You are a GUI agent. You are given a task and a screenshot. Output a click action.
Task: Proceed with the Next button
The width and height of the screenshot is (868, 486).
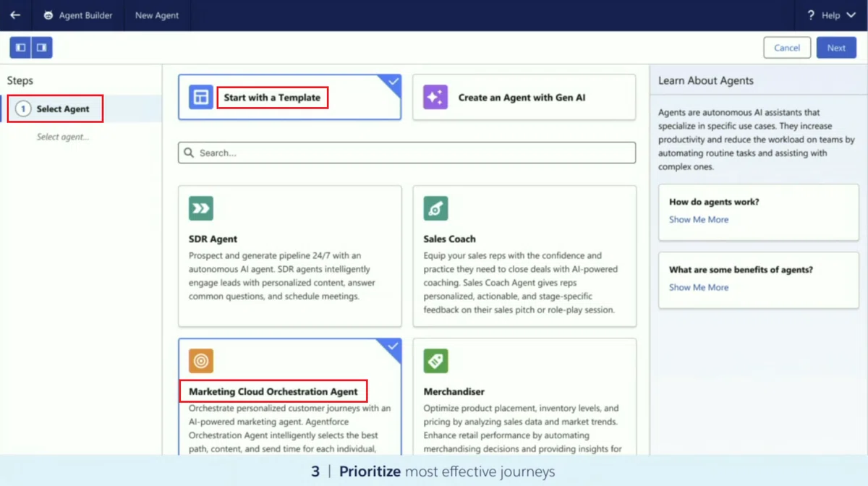836,48
